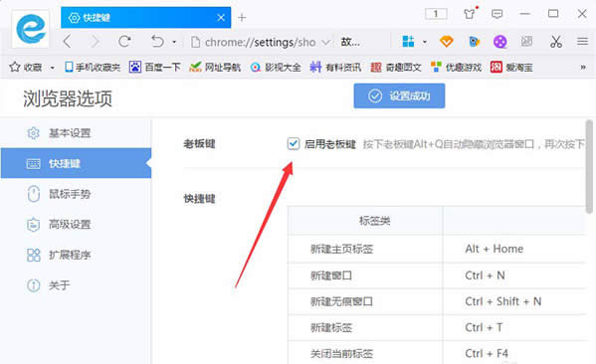Expand dropdown beside the undo arrow
Screen dimensions: 596x364
174,42
